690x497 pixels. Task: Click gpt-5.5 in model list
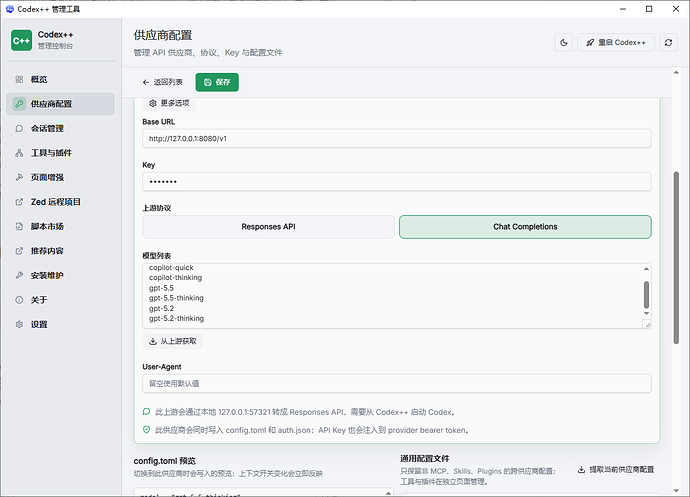pyautogui.click(x=161, y=288)
